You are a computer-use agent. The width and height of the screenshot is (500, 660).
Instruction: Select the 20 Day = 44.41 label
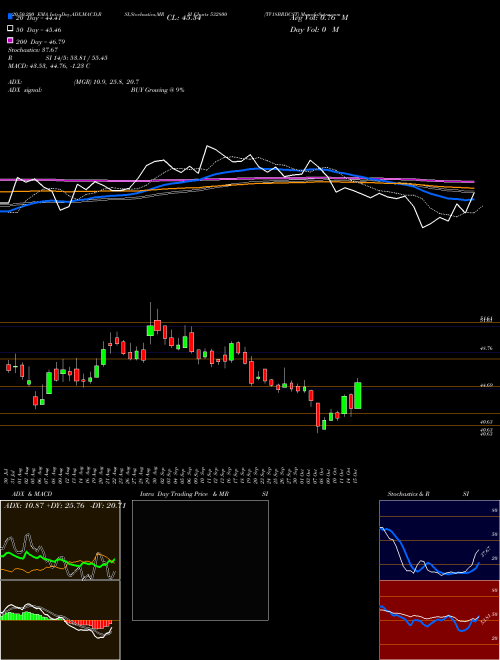point(38,18)
